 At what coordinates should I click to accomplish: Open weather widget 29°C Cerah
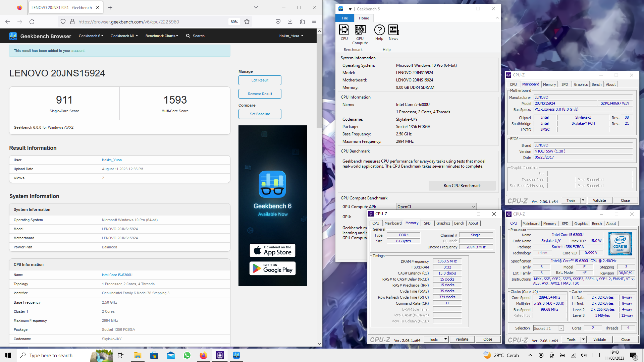click(x=501, y=355)
